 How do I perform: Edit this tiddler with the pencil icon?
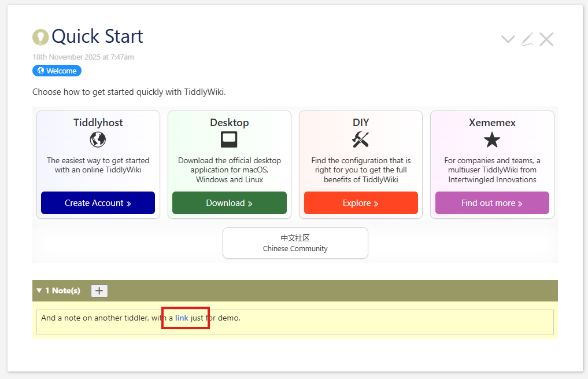pos(527,39)
